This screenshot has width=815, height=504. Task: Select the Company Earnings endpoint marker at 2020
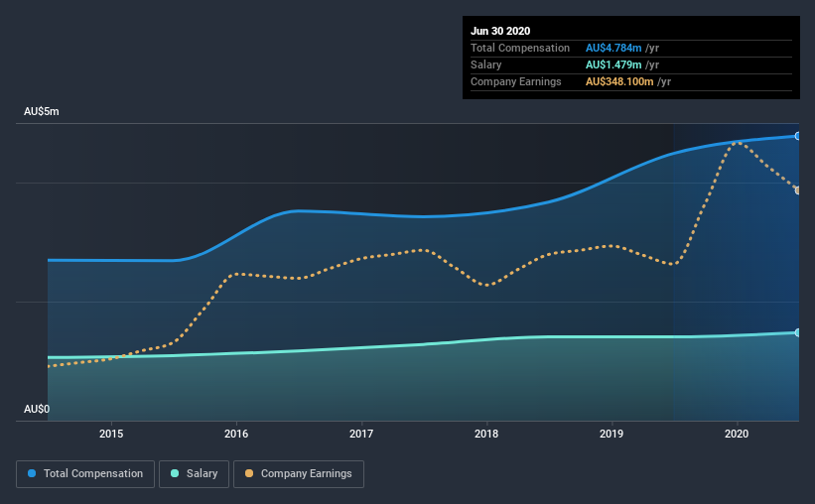point(798,190)
